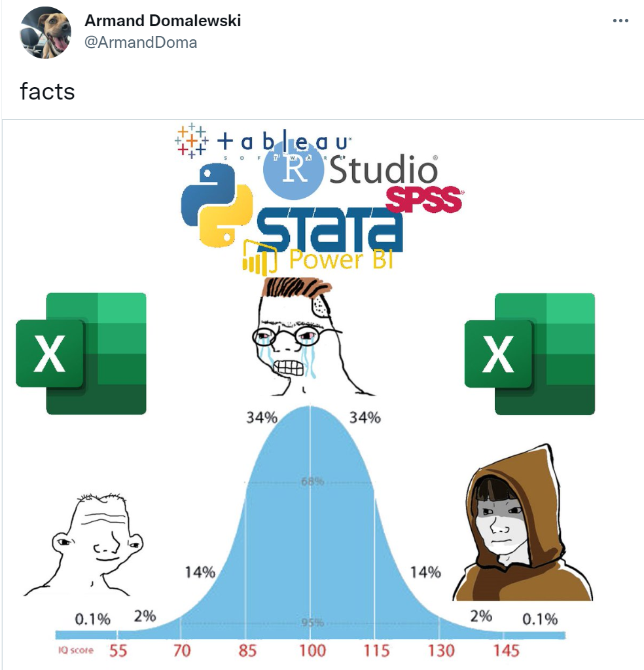The width and height of the screenshot is (644, 670).
Task: Open Armand Domalewski's profile name link
Action: pos(163,20)
